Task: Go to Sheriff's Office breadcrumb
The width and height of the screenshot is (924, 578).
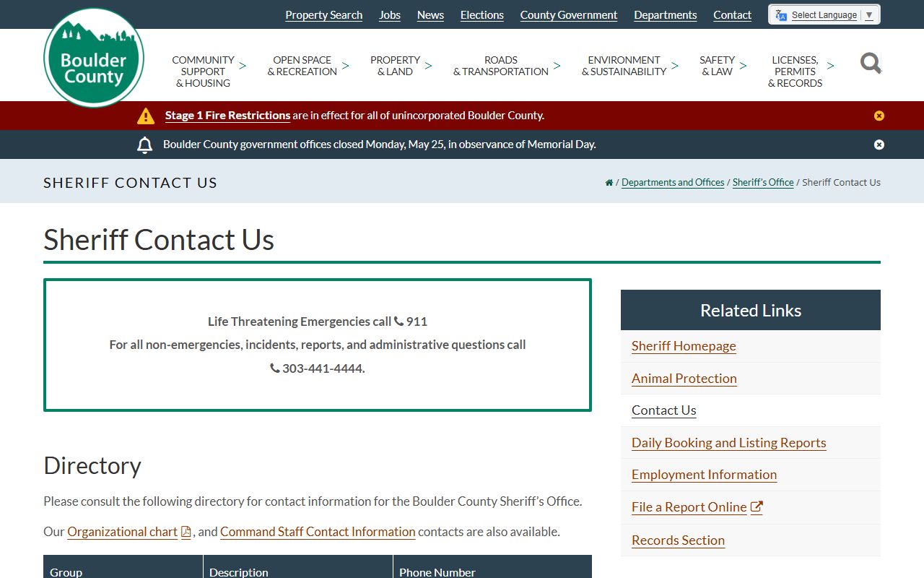Action: coord(763,183)
